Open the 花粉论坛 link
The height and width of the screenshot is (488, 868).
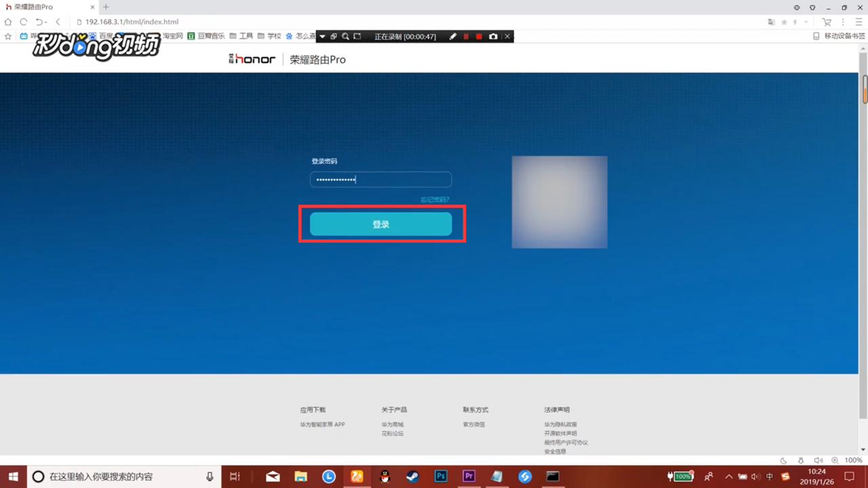point(393,433)
